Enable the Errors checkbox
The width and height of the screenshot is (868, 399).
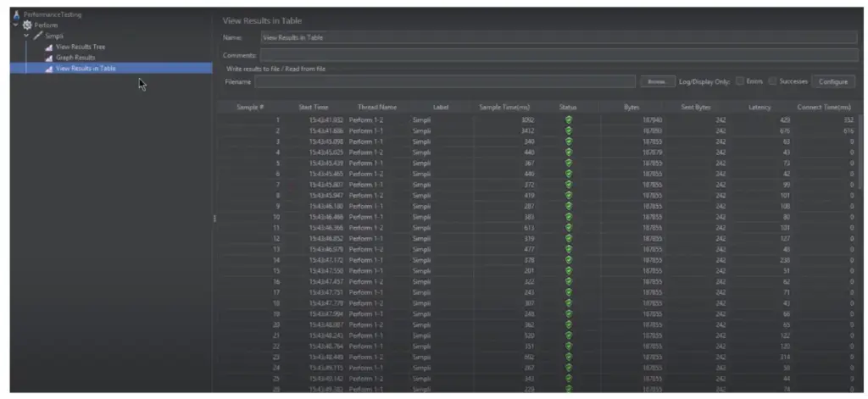click(x=739, y=81)
